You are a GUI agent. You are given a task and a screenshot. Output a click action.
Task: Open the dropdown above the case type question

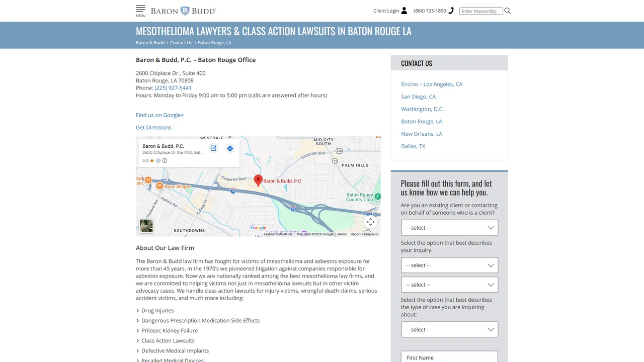click(x=450, y=285)
